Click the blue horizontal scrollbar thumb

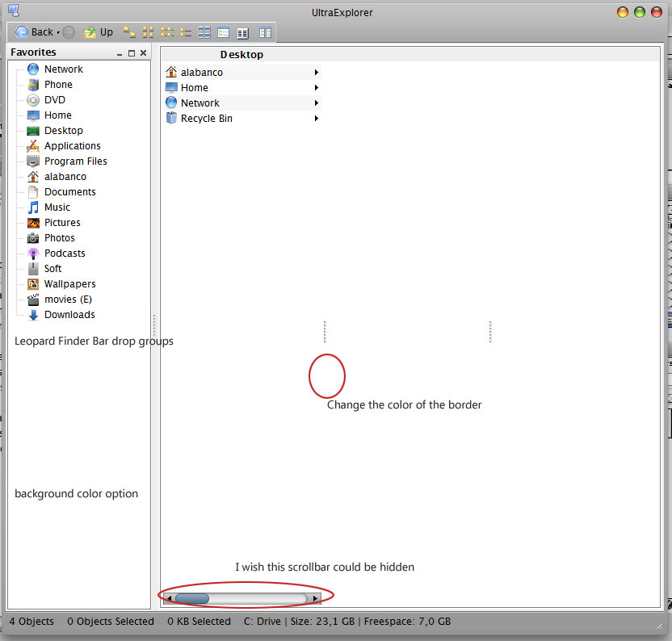pyautogui.click(x=192, y=598)
